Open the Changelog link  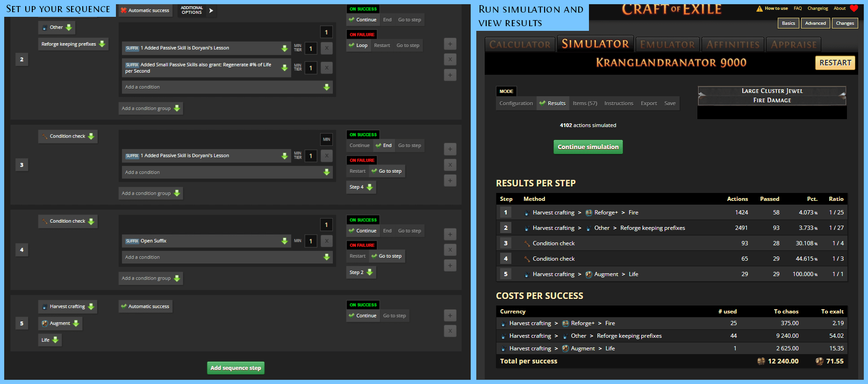[818, 8]
